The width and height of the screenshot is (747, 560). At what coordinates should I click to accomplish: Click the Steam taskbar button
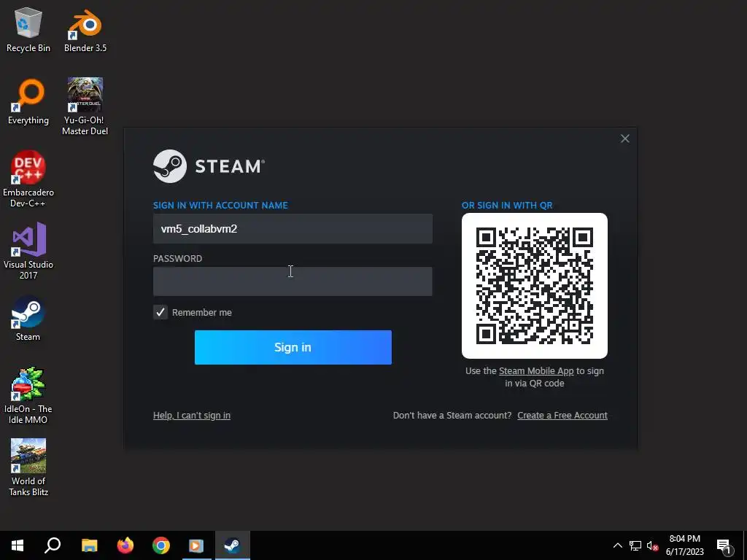pos(233,545)
